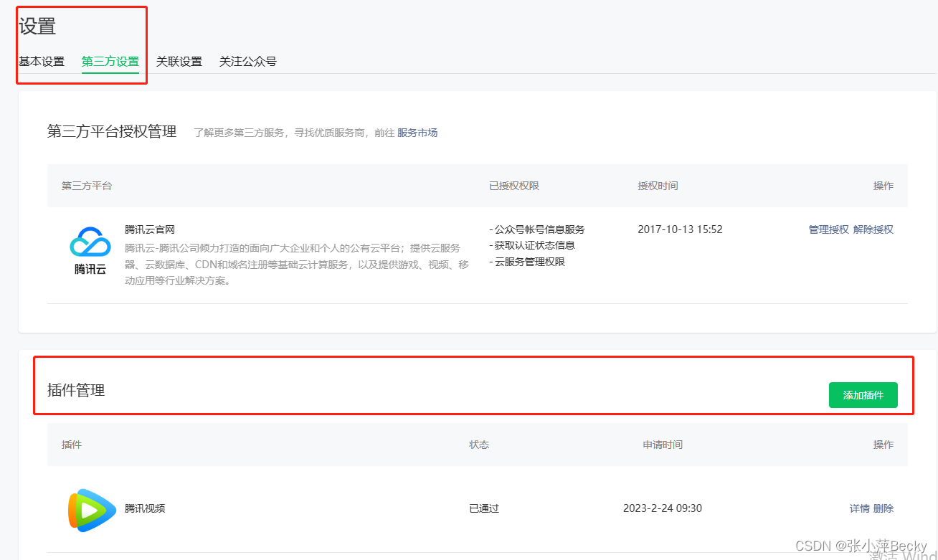The height and width of the screenshot is (560, 938).
Task: Switch to the 基本设置 tab
Action: click(x=41, y=62)
